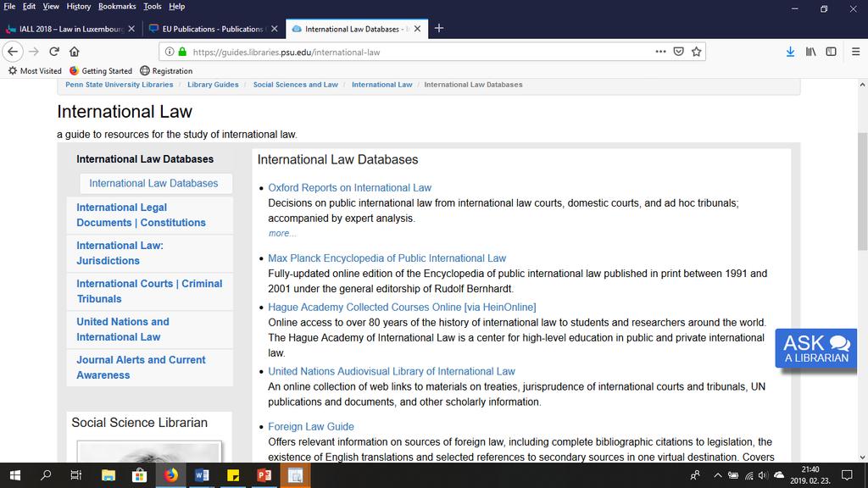The width and height of the screenshot is (868, 488).
Task: Open the Library bookshelf icon
Action: [x=810, y=52]
